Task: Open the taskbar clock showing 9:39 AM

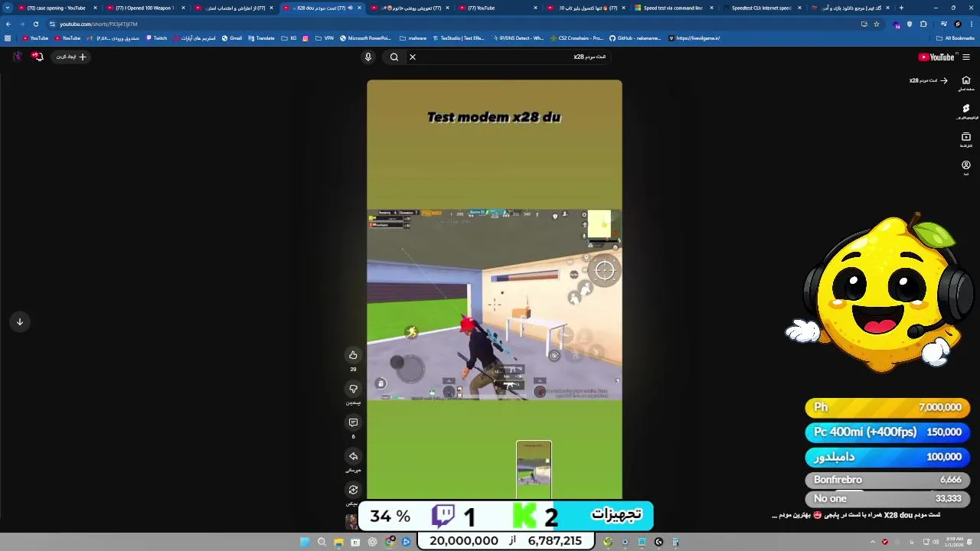Action: [954, 542]
